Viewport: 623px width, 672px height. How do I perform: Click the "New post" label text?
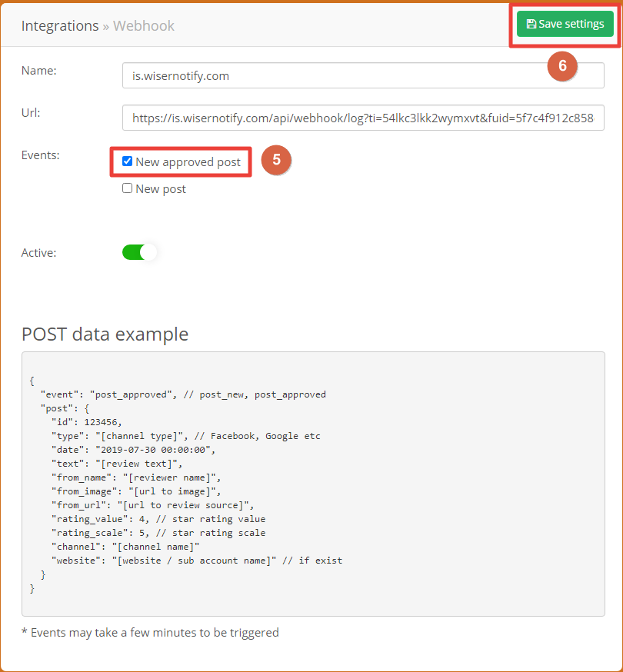point(161,189)
